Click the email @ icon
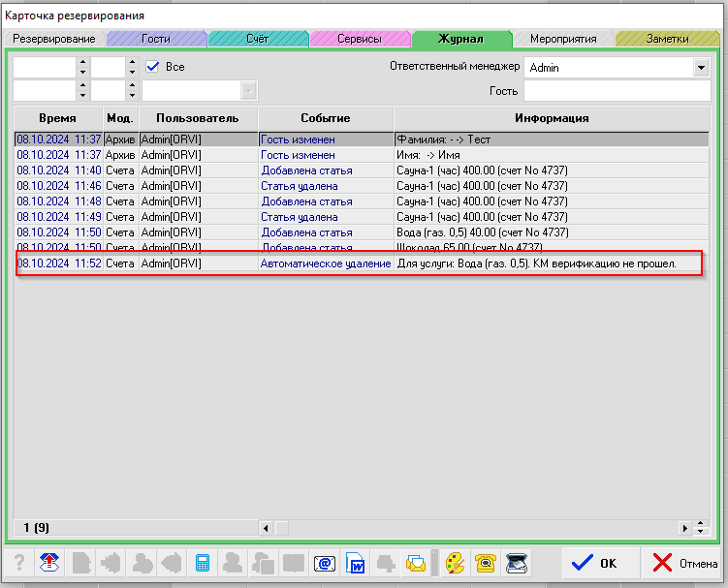 pyautogui.click(x=325, y=563)
